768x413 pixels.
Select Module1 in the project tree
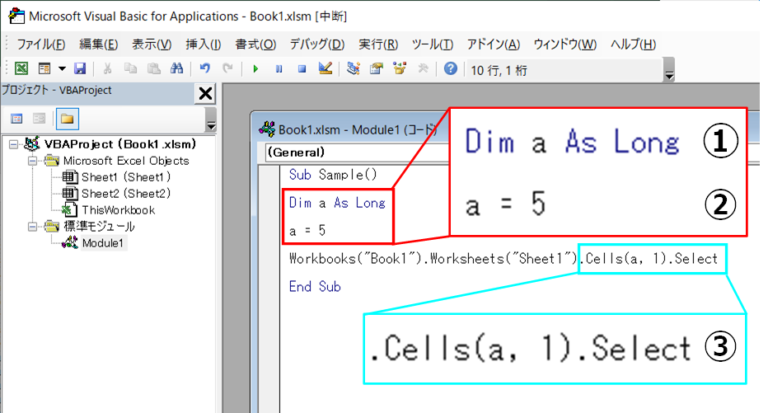point(103,243)
